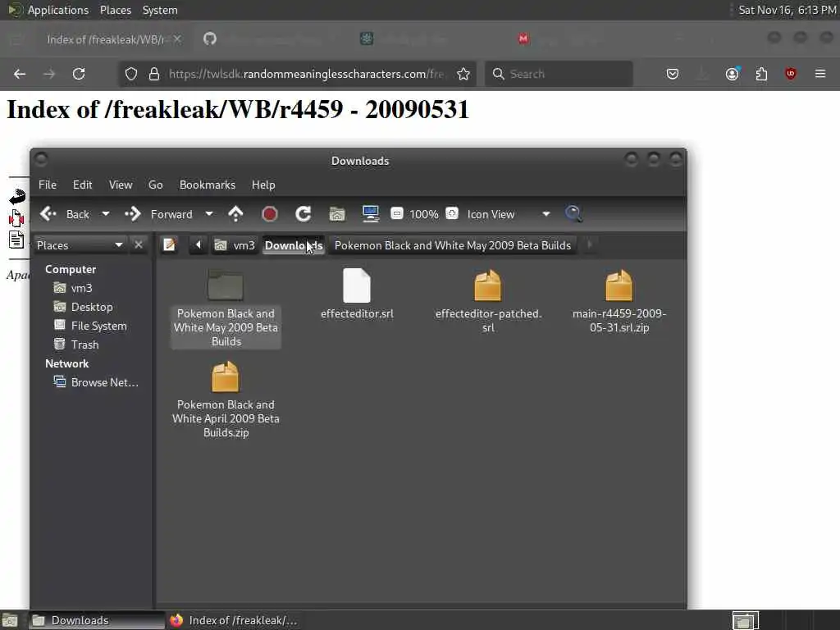Open Home folder via toolbar icon
This screenshot has height=630, width=840.
coord(337,214)
